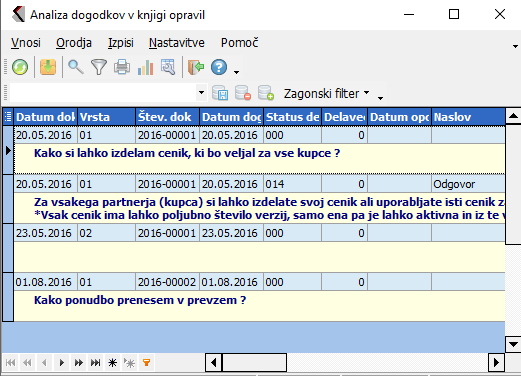Click the horizontal scrollbar thumb
521x376 pixels.
click(x=254, y=362)
